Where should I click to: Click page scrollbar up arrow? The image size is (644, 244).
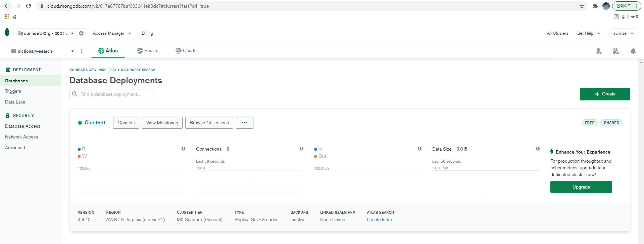(641, 62)
